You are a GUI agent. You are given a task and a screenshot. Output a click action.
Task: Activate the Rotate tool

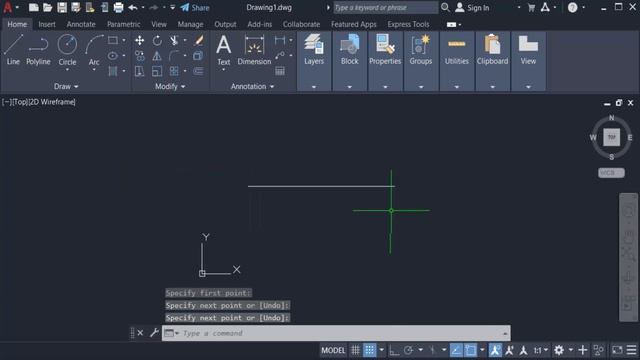[x=157, y=40]
